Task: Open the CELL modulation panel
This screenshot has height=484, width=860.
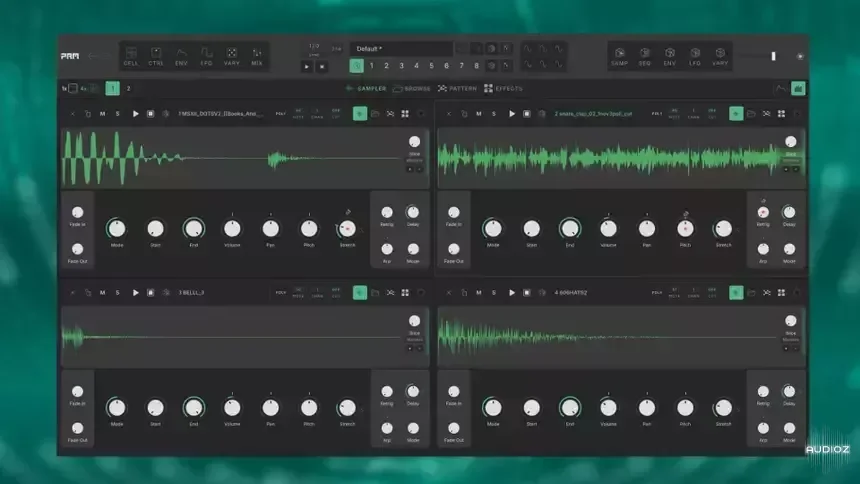Action: [x=131, y=56]
